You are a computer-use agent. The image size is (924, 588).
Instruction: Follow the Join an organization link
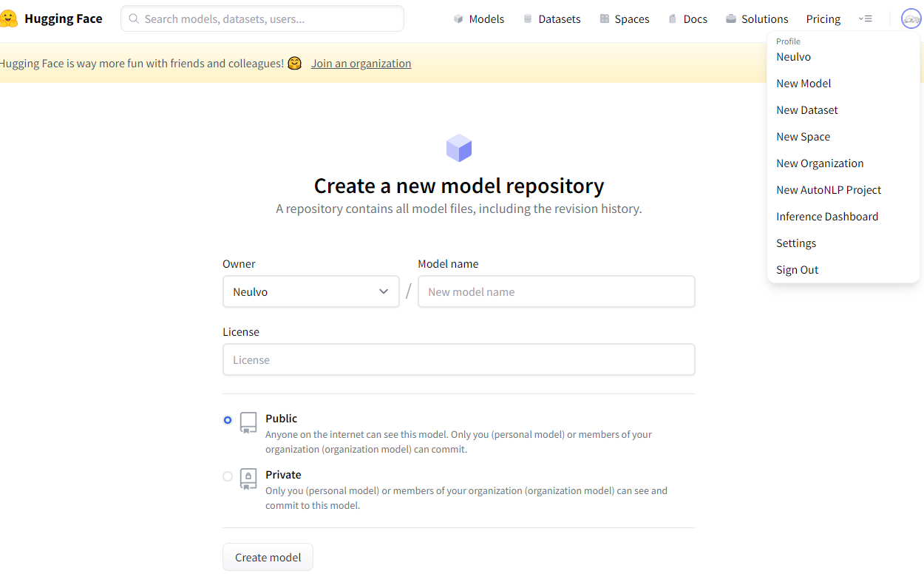click(x=361, y=63)
